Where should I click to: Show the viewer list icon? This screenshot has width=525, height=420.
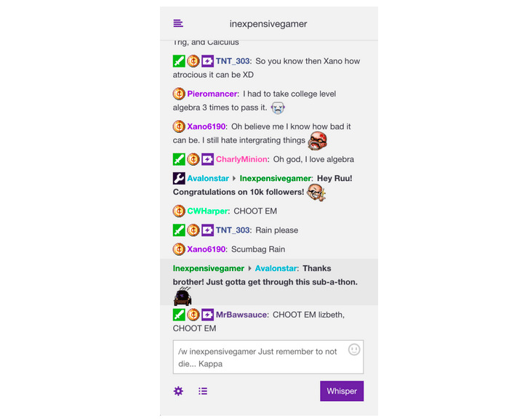pyautogui.click(x=203, y=391)
